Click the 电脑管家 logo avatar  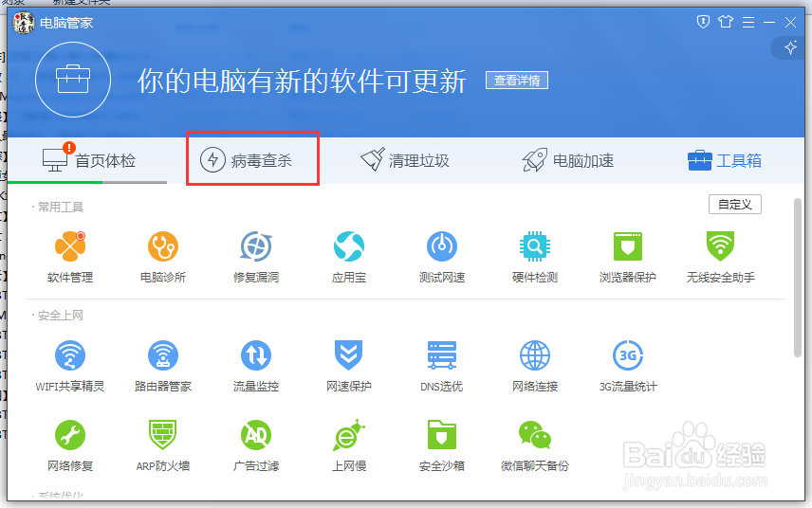pyautogui.click(x=24, y=23)
